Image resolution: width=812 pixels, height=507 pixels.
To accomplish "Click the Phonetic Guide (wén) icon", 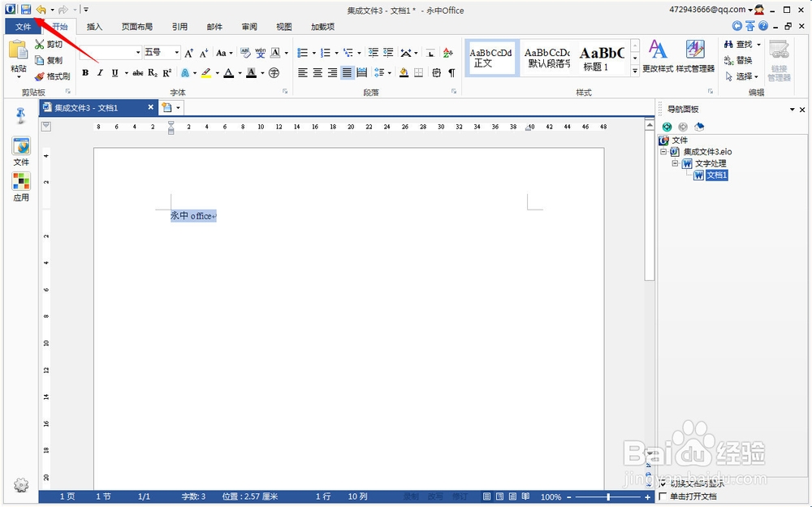I will pos(261,52).
